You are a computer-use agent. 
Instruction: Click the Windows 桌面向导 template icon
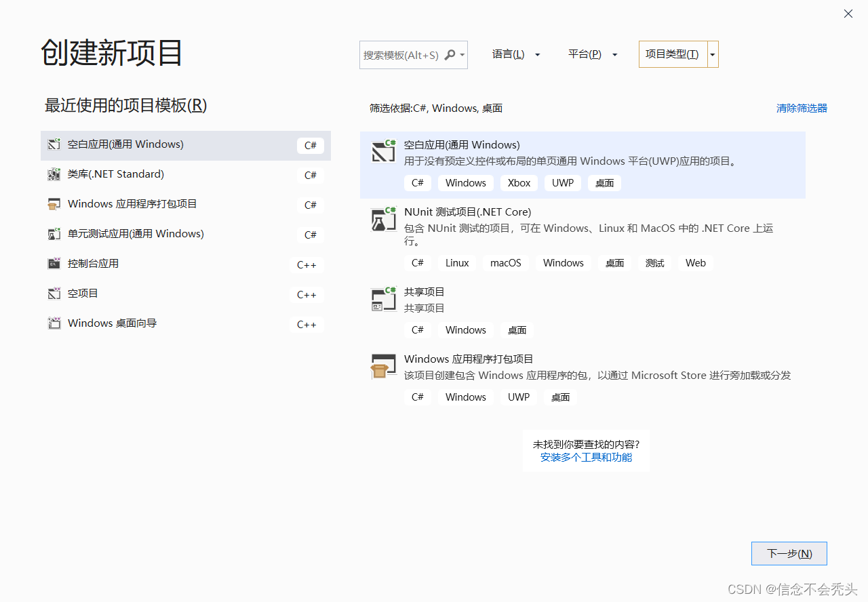pos(54,323)
